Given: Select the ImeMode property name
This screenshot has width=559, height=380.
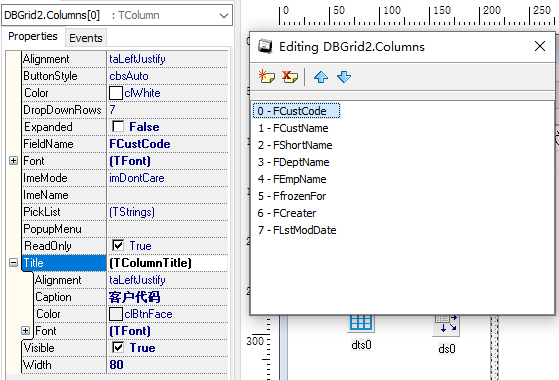Looking at the screenshot, I should pos(64,178).
